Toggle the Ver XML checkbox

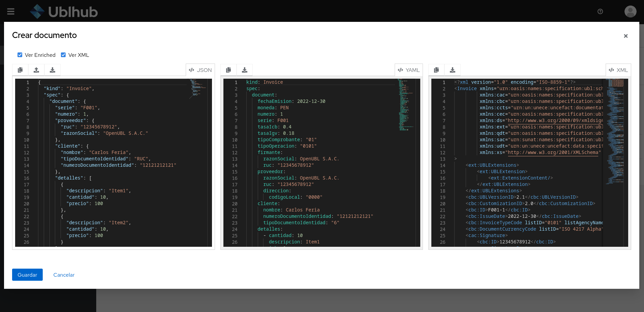click(63, 55)
